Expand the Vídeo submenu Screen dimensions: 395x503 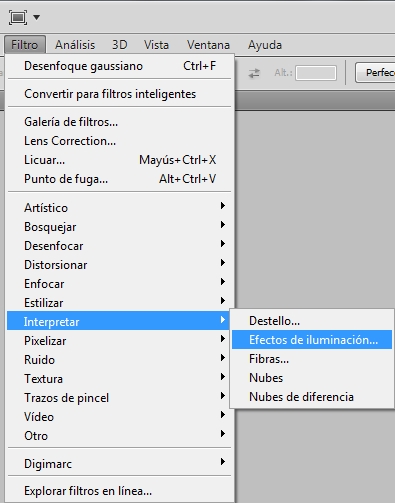(119, 417)
